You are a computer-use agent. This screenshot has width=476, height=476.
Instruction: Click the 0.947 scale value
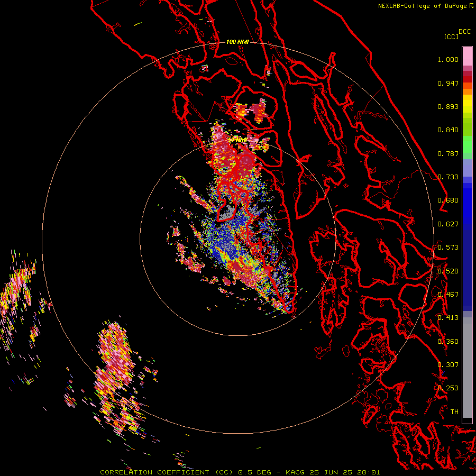tap(448, 83)
